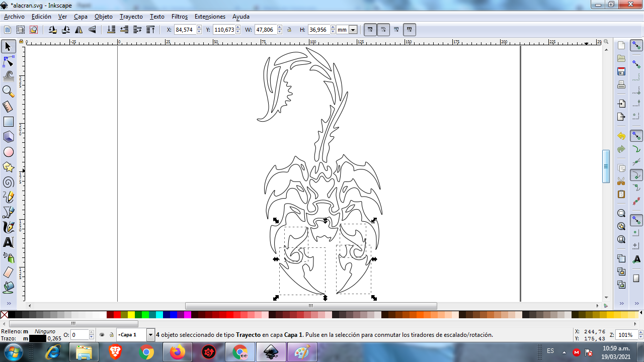Increment the H height stepper
The height and width of the screenshot is (362, 644).
point(334,28)
